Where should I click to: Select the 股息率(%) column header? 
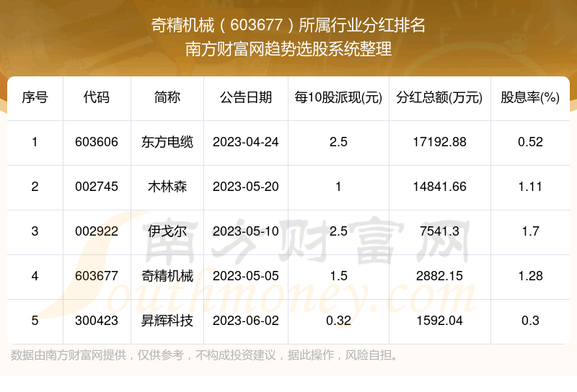pos(530,97)
